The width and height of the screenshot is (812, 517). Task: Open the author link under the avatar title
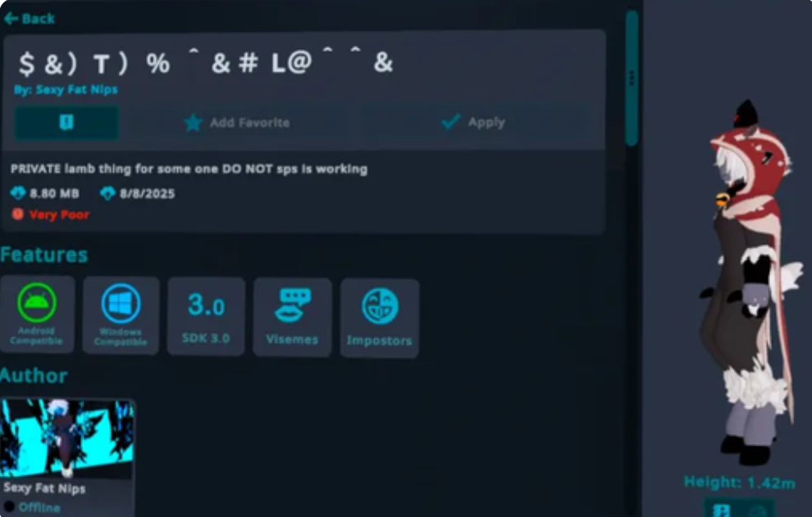click(x=66, y=89)
